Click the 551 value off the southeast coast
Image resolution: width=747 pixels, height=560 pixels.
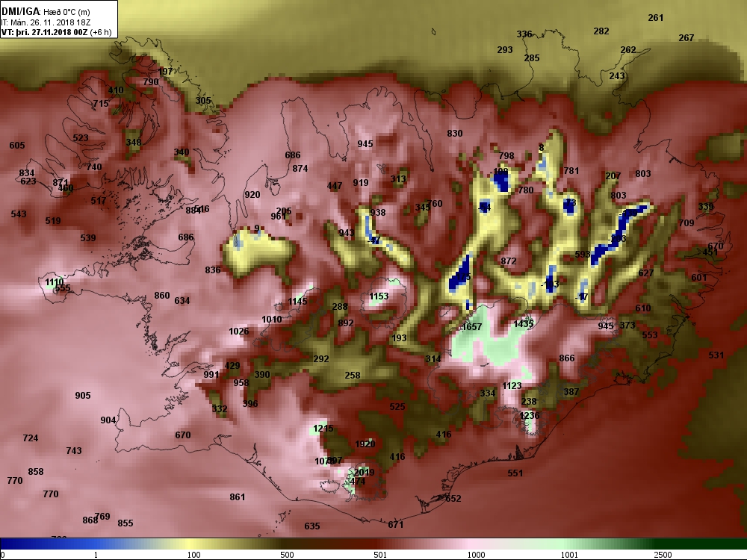click(515, 473)
